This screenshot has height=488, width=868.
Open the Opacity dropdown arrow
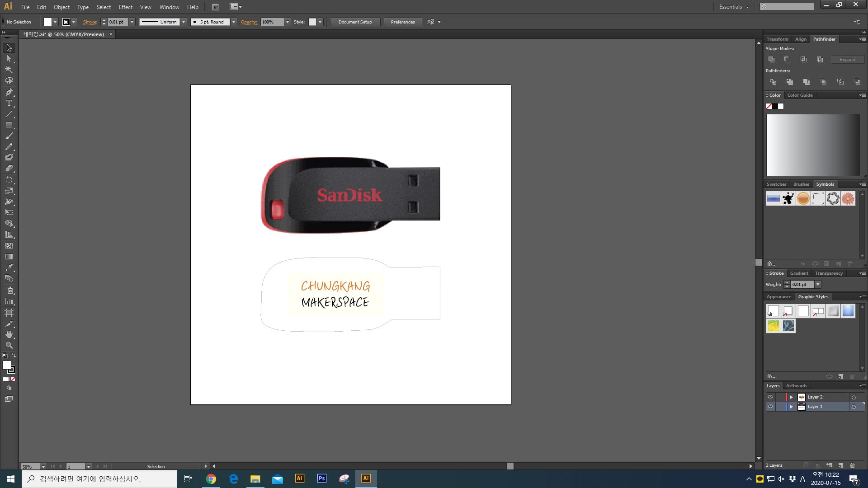point(287,22)
